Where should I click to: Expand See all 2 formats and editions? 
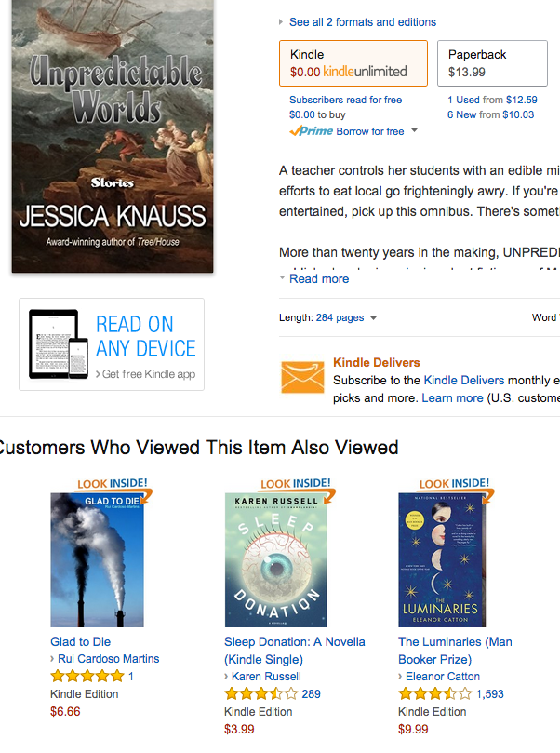362,22
